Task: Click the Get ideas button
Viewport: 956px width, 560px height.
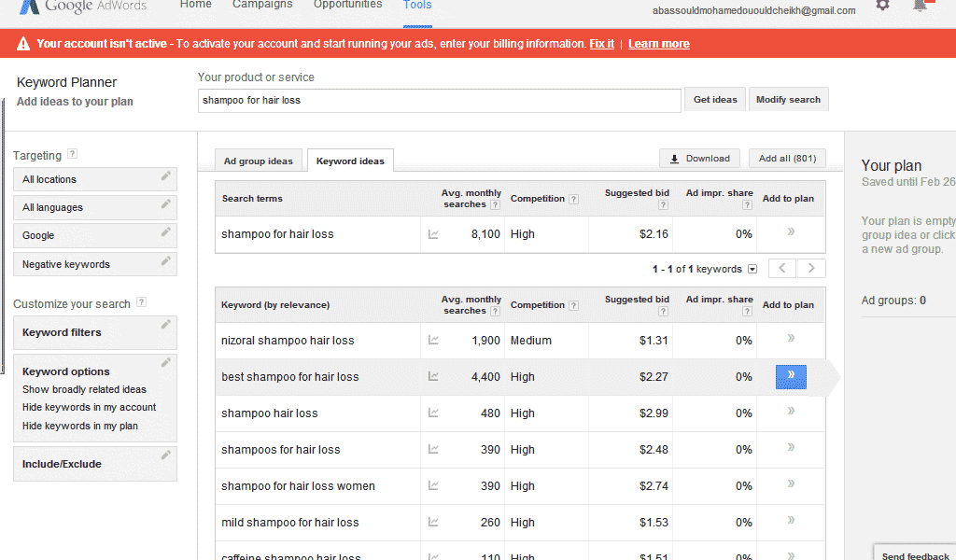Action: coord(715,99)
